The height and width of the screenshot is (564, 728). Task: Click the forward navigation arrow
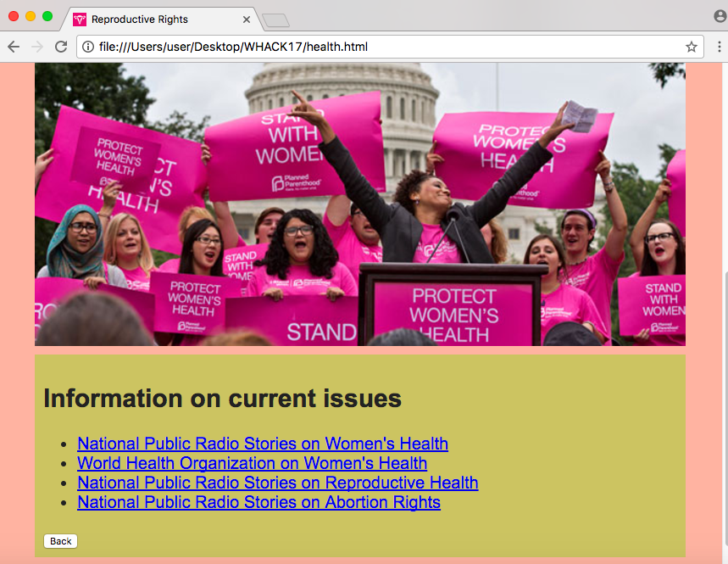37,47
